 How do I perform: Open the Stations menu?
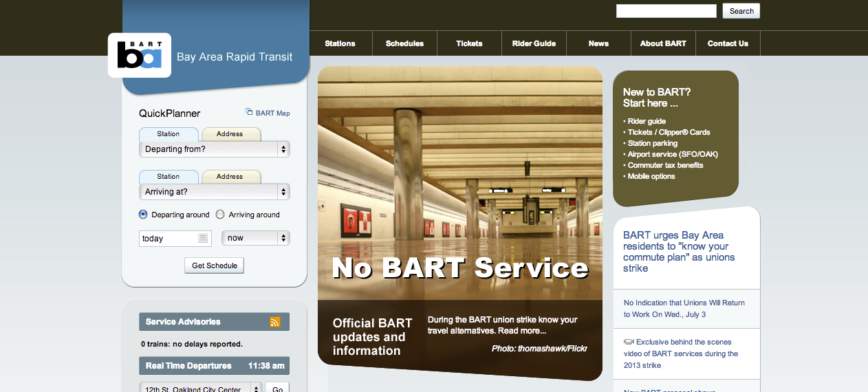(340, 43)
